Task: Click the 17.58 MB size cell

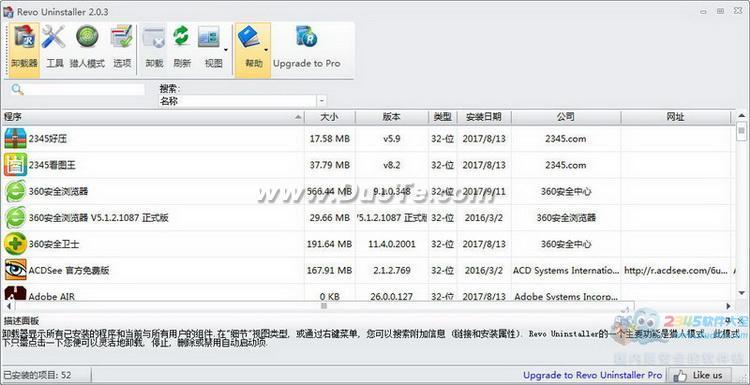Action: [330, 139]
